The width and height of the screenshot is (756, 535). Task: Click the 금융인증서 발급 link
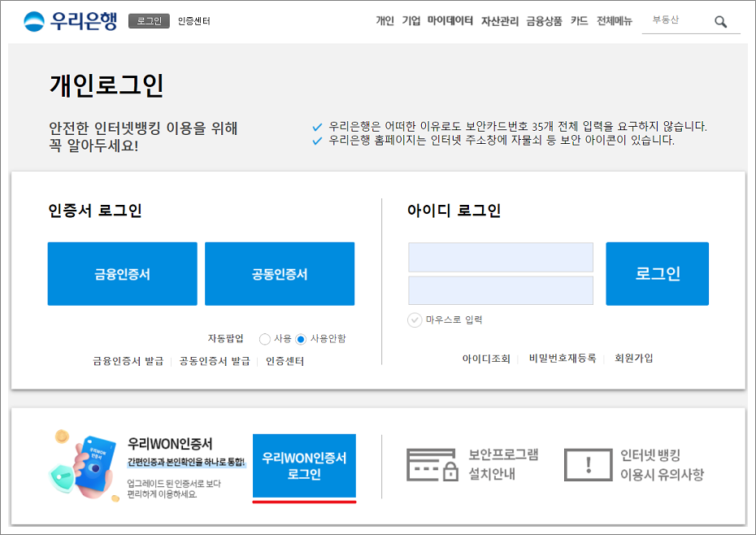(x=128, y=361)
